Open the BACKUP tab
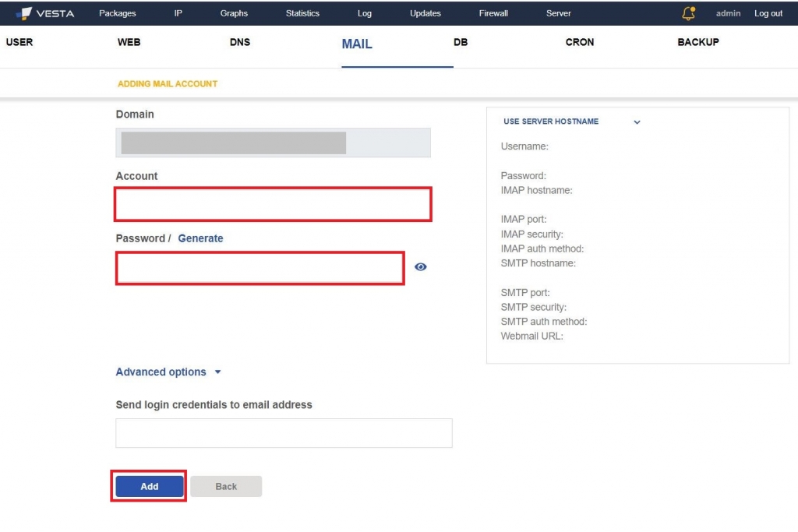798x532 pixels. click(x=697, y=42)
